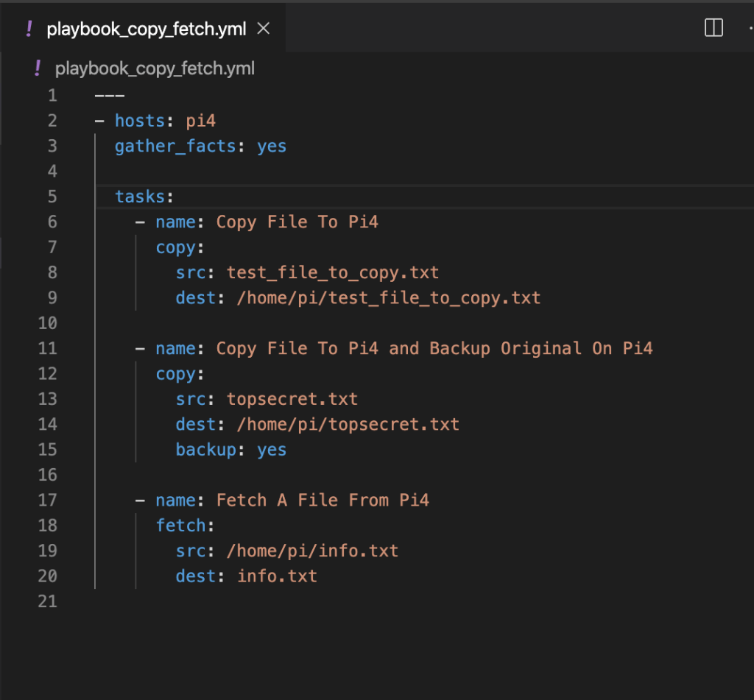754x700 pixels.
Task: Click the tasks: keyword
Action: pos(140,196)
